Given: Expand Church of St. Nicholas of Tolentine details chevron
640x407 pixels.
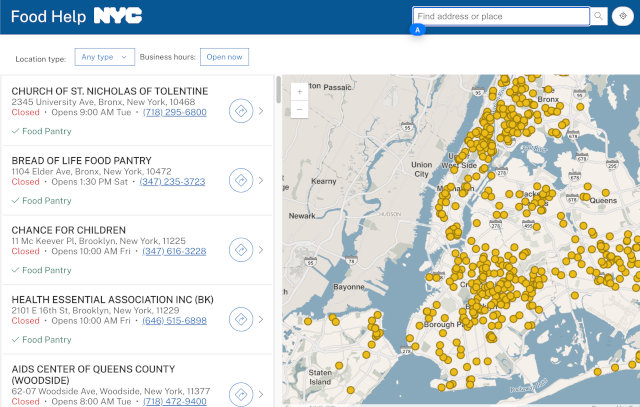Looking at the screenshot, I should 261,111.
